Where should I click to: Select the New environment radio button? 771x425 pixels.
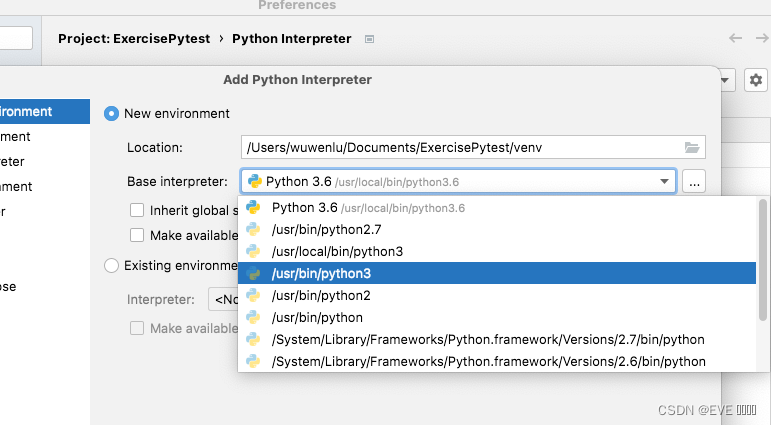112,114
